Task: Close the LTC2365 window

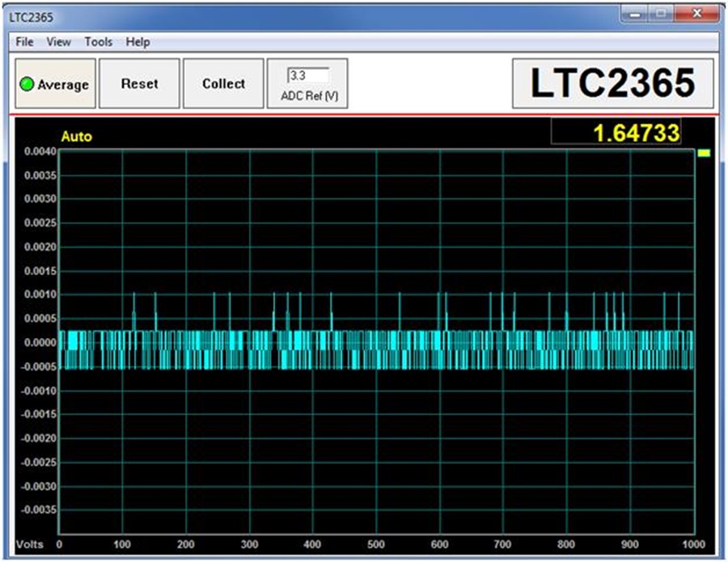Action: click(x=696, y=15)
